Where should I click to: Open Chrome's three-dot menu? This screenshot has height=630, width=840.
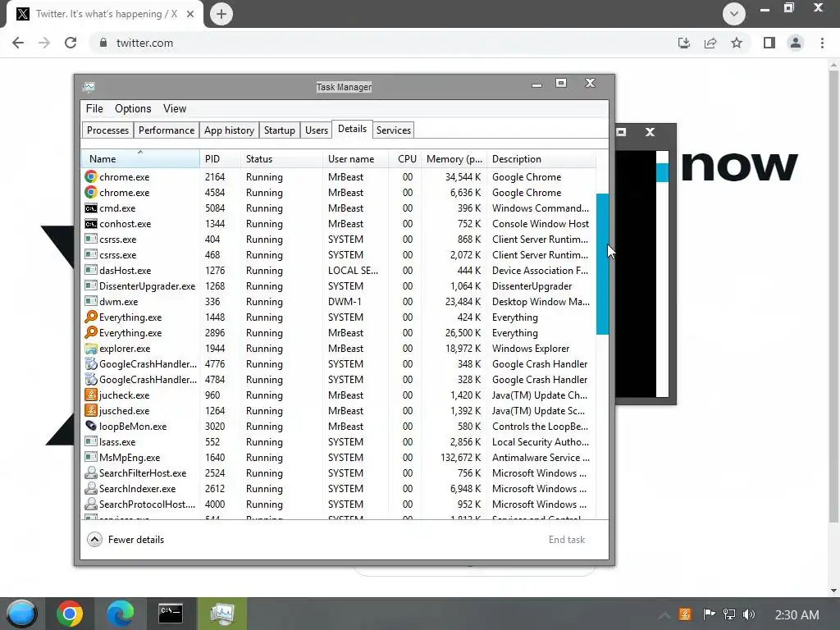[x=822, y=43]
